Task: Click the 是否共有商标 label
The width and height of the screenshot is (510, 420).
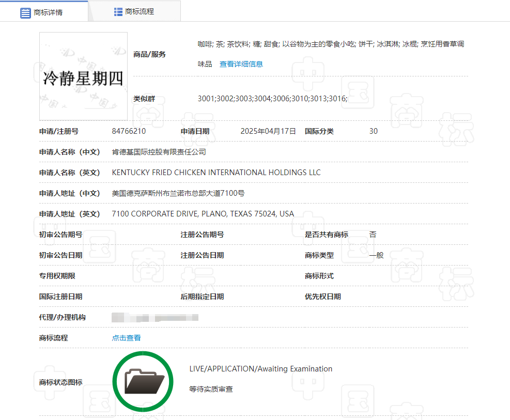Action: pos(326,235)
